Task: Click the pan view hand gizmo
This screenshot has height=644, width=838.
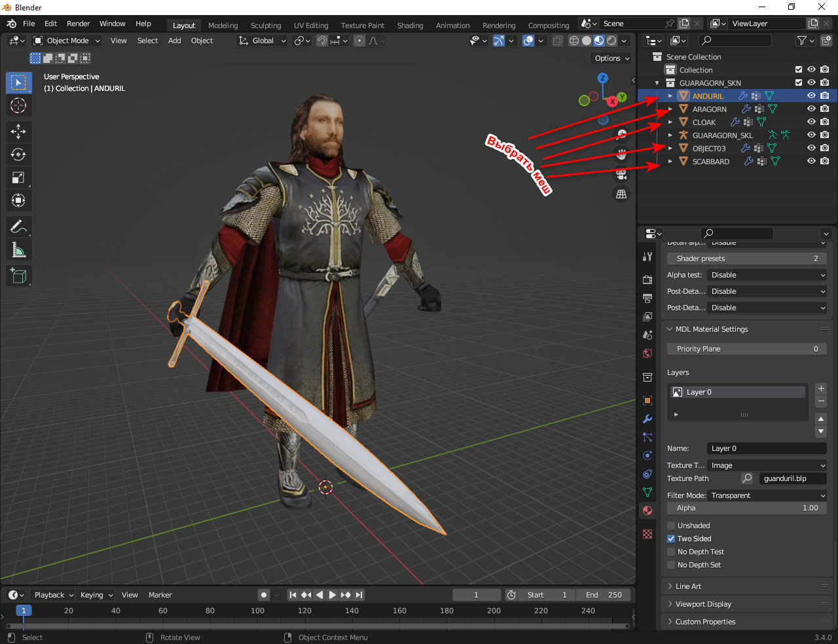Action: 621,154
